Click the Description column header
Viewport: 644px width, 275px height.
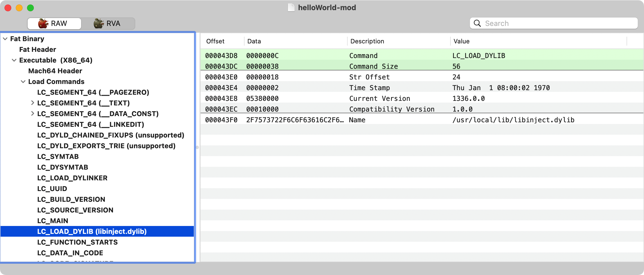tap(367, 41)
